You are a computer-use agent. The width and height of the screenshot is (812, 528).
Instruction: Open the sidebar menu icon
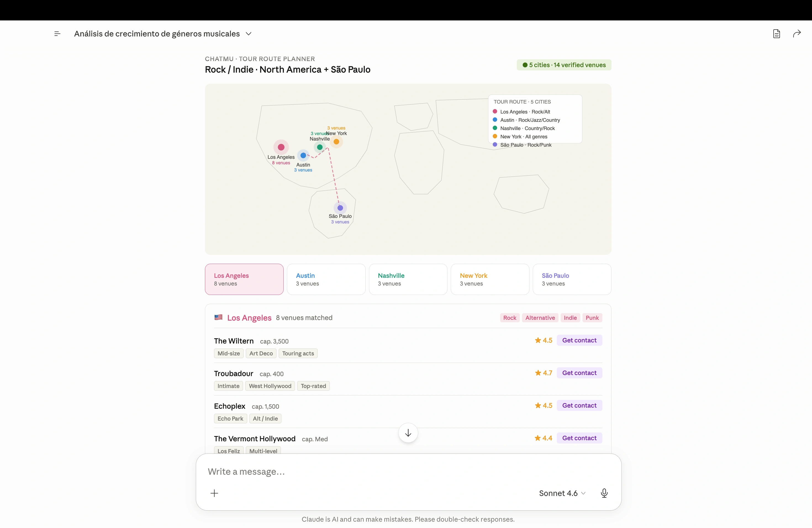click(x=57, y=34)
